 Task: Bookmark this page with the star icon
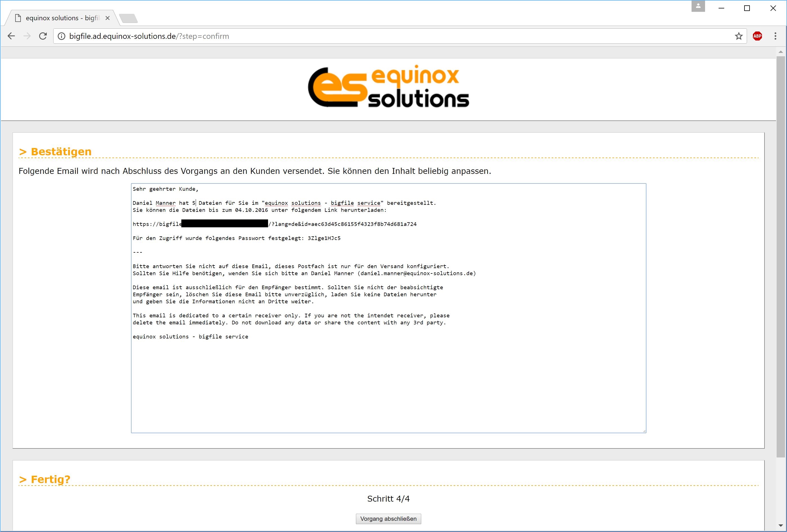(x=739, y=36)
